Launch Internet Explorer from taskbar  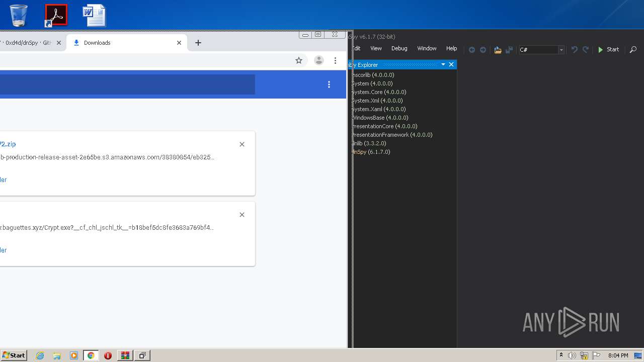(40, 355)
